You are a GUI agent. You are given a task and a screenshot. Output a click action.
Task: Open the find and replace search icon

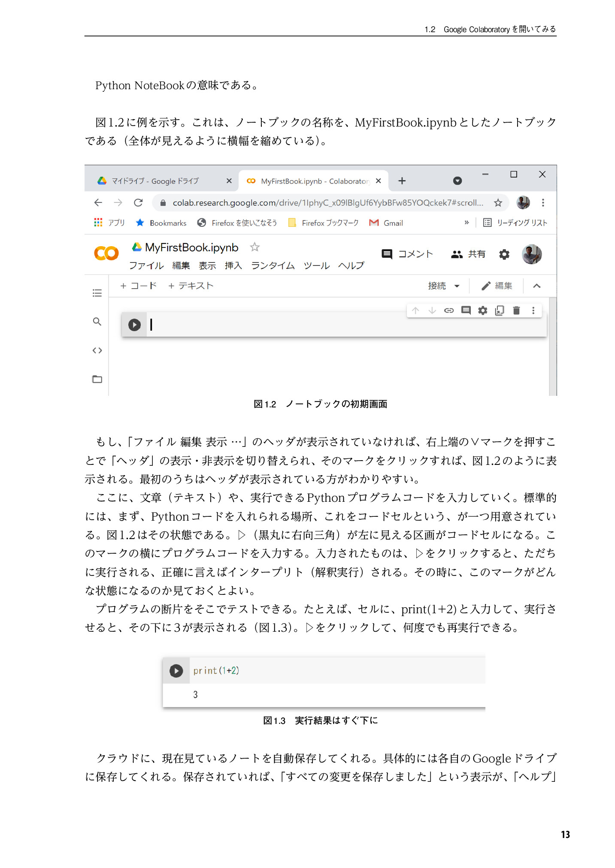(x=97, y=322)
